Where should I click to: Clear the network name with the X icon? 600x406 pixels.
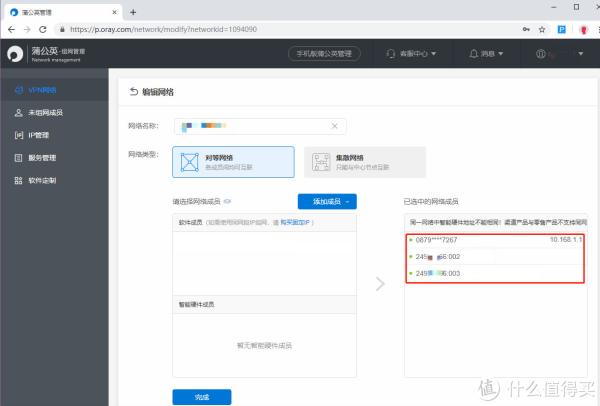click(335, 127)
